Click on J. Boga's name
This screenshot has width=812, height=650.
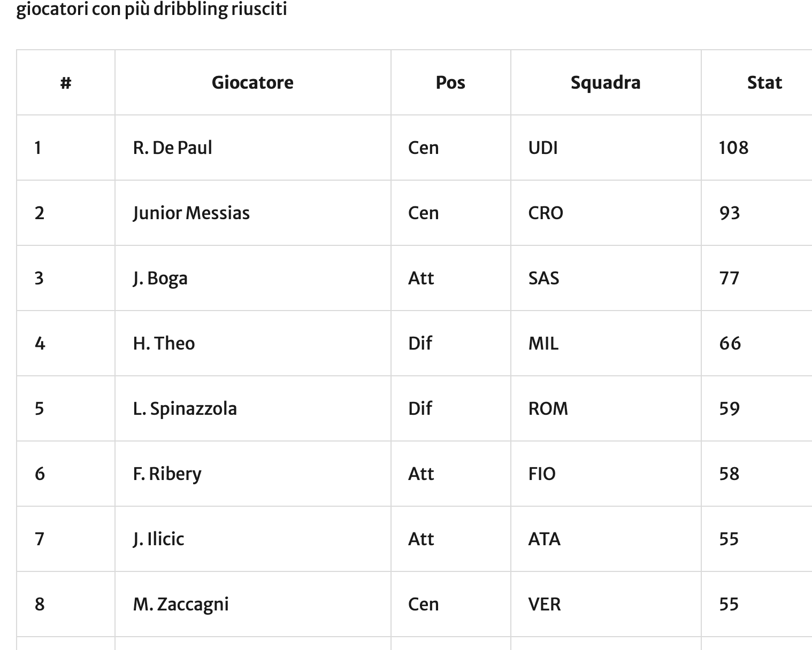pyautogui.click(x=160, y=278)
